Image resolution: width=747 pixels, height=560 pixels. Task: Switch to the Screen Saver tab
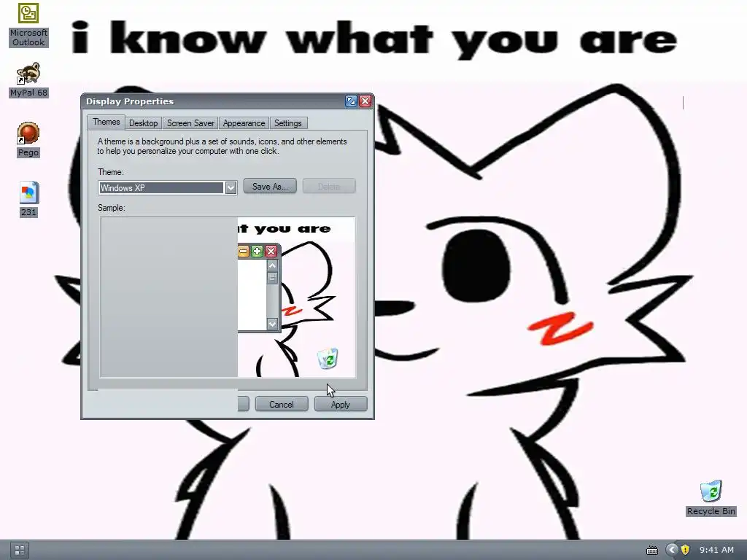[x=190, y=123]
